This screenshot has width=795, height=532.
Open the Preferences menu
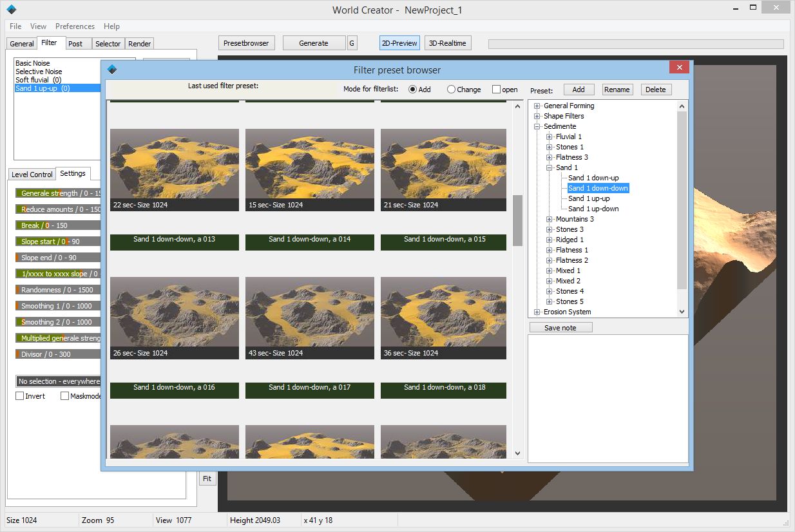[75, 26]
